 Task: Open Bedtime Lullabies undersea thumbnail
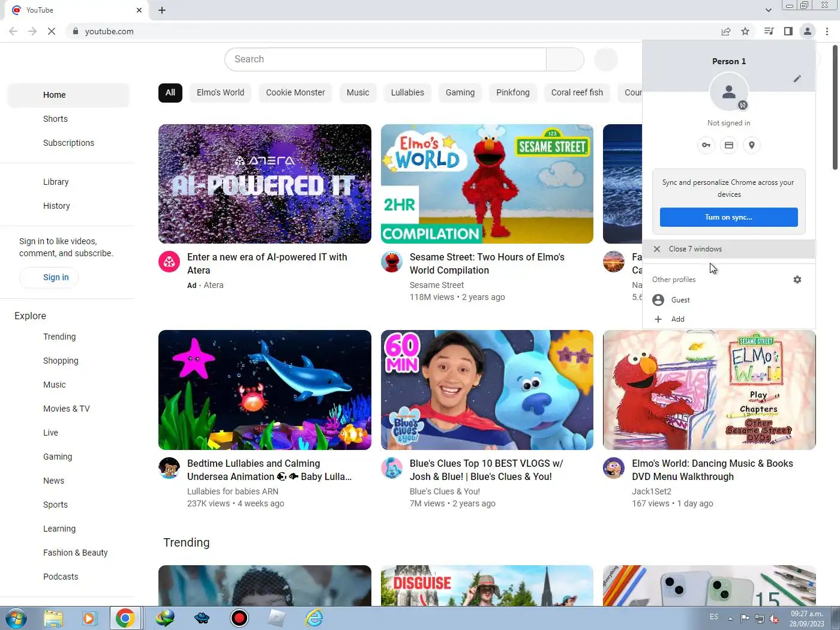(265, 390)
